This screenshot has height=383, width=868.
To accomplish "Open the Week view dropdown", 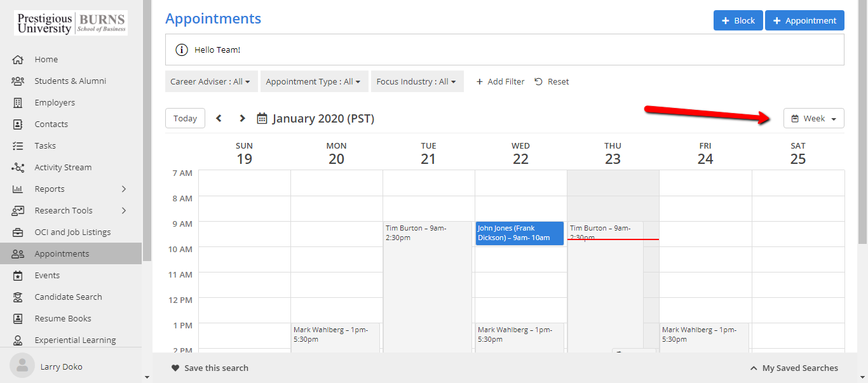I will (x=813, y=118).
